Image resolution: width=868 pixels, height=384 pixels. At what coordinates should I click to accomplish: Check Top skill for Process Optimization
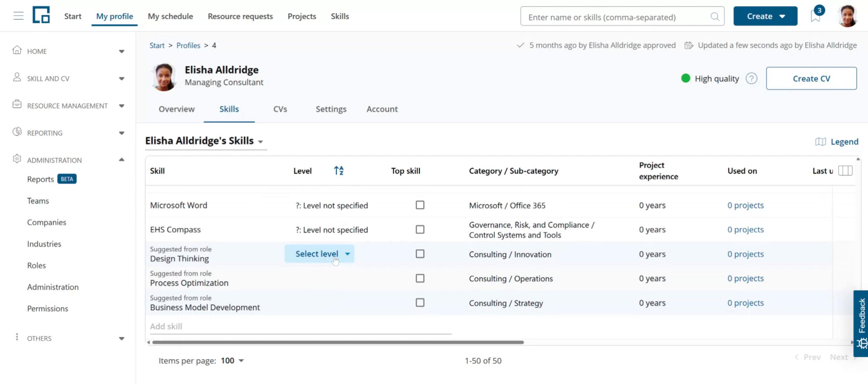tap(420, 278)
